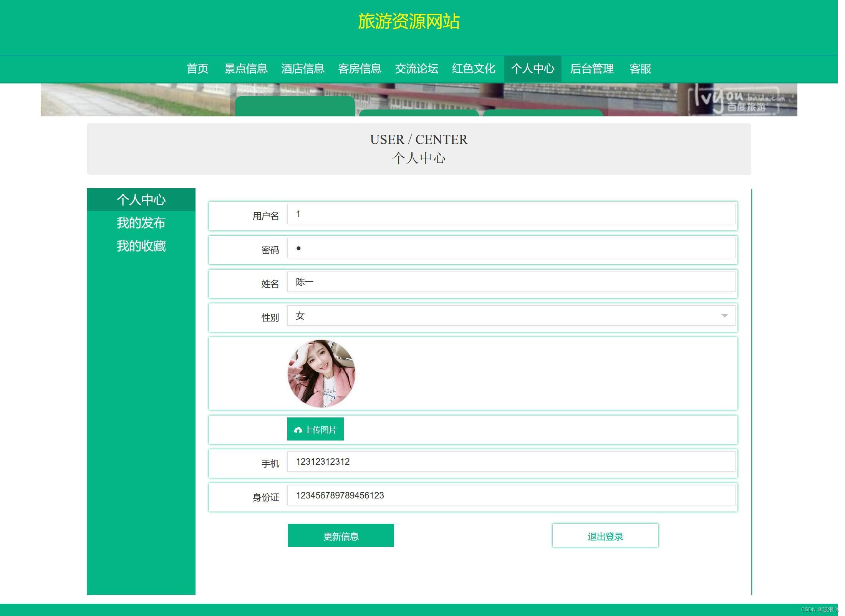The image size is (845, 616).
Task: Open 客服 from the navigation
Action: click(640, 69)
